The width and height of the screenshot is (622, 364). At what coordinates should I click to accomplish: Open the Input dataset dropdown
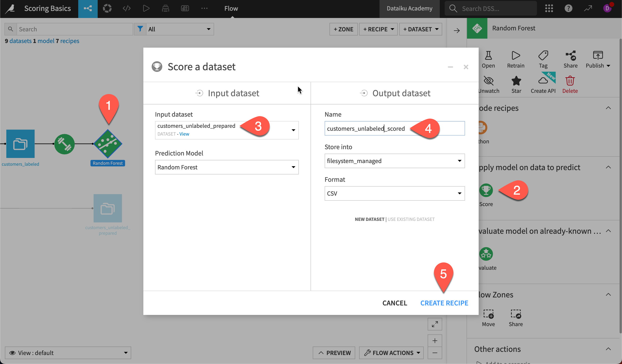coord(227,130)
